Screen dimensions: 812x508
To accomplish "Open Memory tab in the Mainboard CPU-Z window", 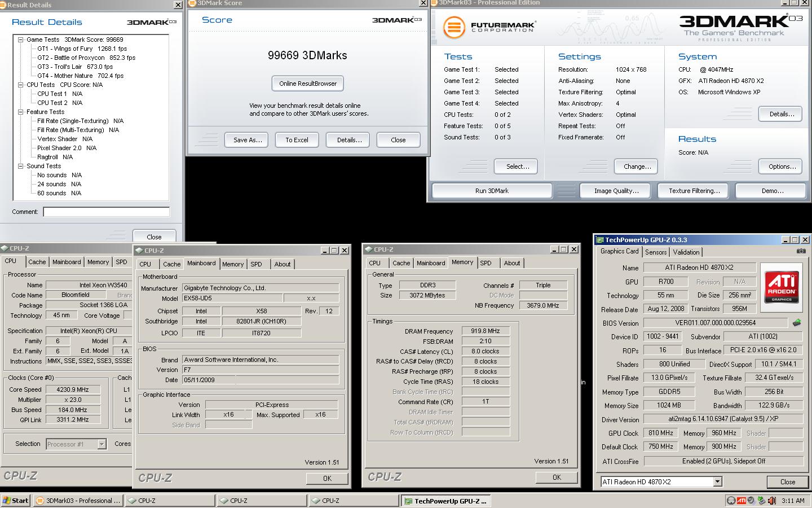I will [x=233, y=264].
